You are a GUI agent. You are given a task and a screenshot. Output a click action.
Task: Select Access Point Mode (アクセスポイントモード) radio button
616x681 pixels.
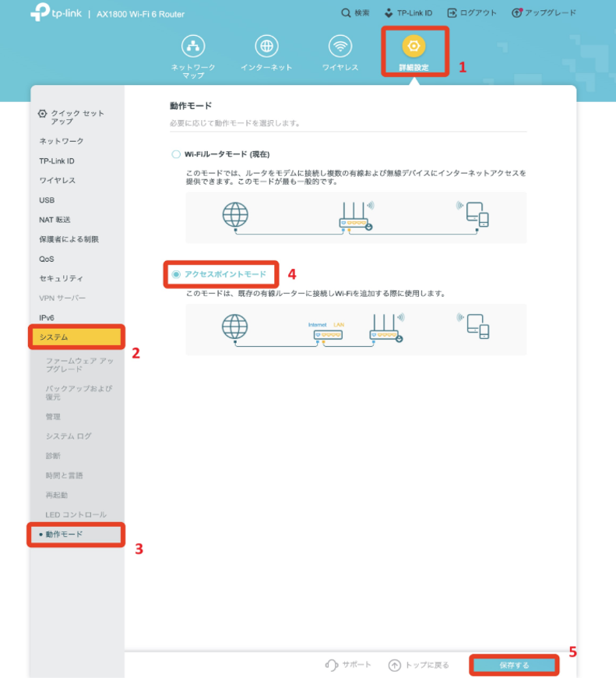175,274
